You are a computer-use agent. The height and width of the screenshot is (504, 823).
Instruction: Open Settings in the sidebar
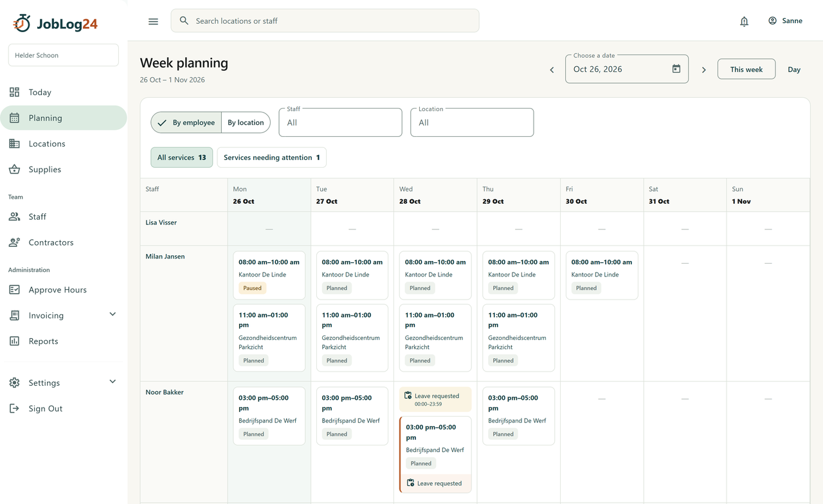click(64, 382)
